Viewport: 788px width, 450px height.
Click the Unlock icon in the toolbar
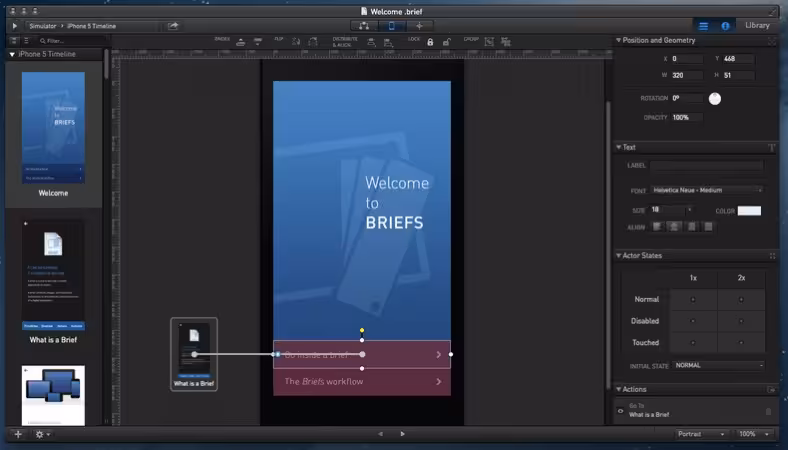(x=446, y=42)
